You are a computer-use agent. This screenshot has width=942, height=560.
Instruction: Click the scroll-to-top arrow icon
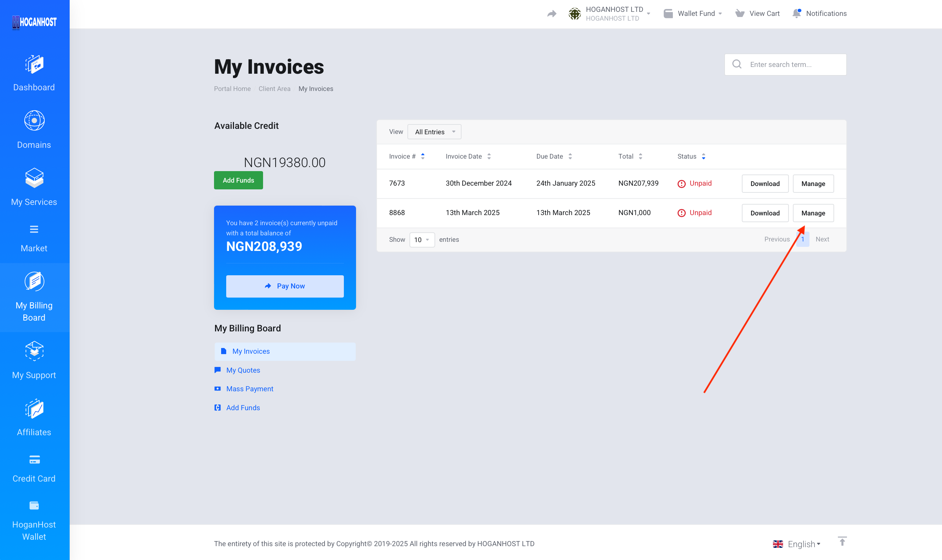[842, 541]
